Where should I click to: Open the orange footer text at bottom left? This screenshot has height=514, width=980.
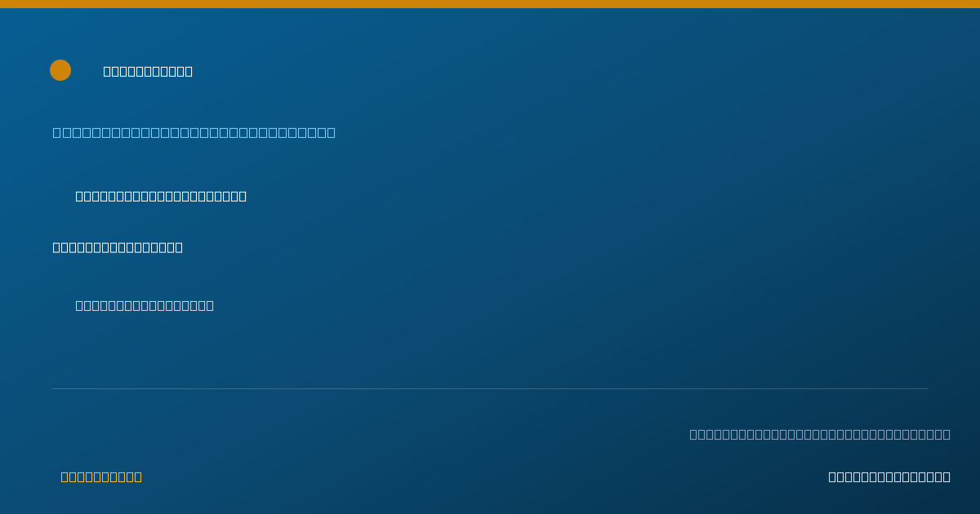pyautogui.click(x=101, y=476)
